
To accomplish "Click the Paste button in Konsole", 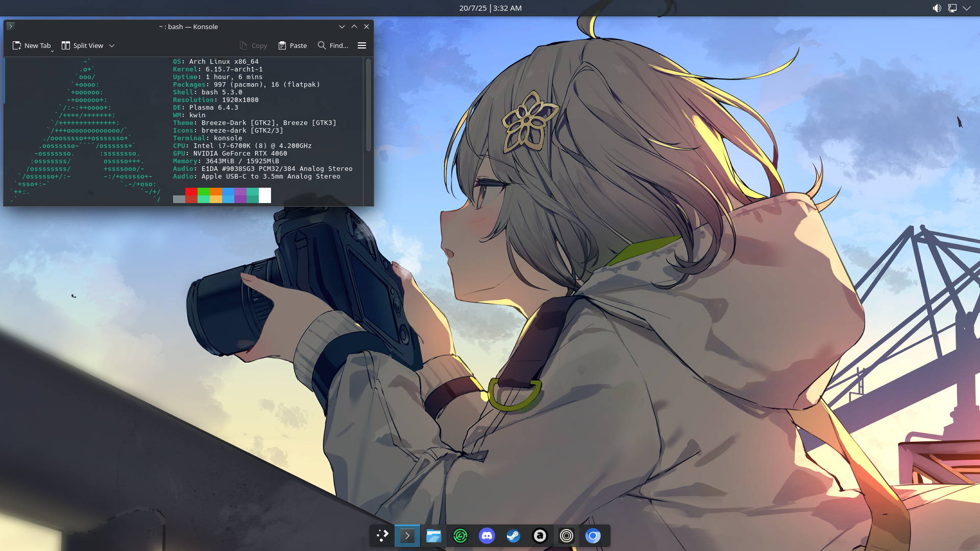I will point(292,45).
